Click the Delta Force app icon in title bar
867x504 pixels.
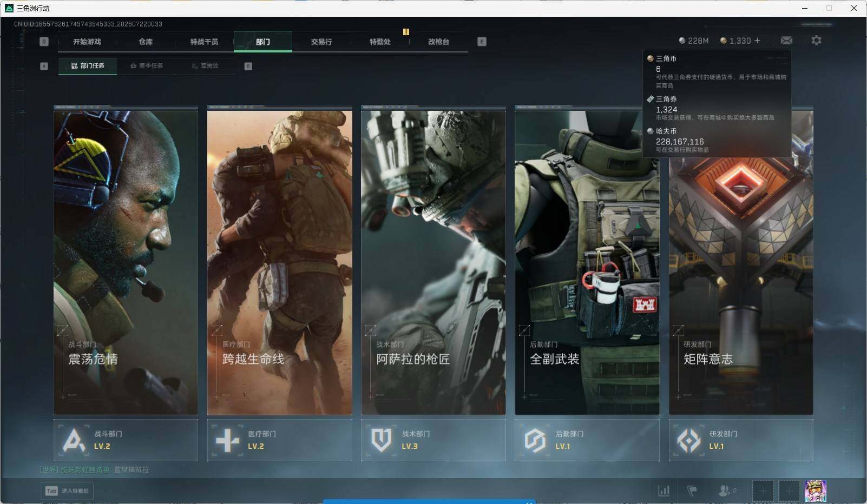click(9, 8)
